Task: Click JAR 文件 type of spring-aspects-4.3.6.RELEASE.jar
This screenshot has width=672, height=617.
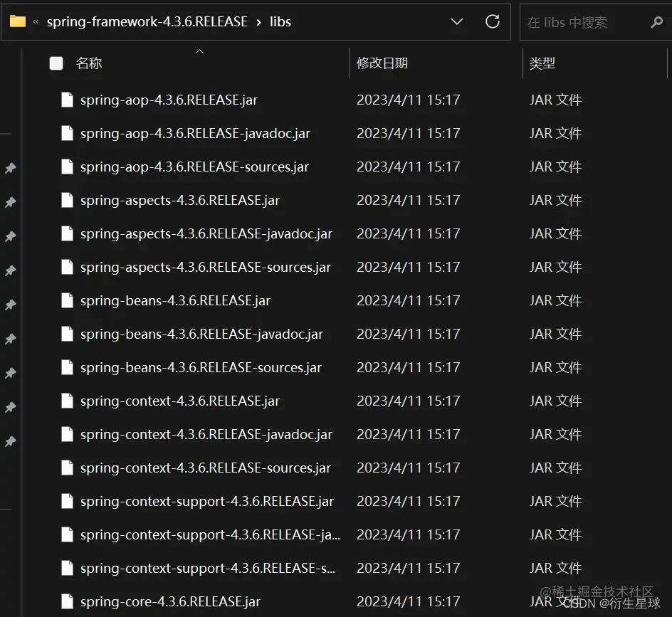Action: [x=555, y=200]
